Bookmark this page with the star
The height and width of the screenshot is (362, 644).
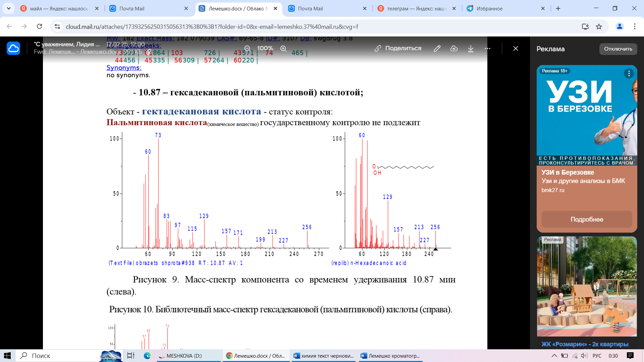[x=599, y=26]
